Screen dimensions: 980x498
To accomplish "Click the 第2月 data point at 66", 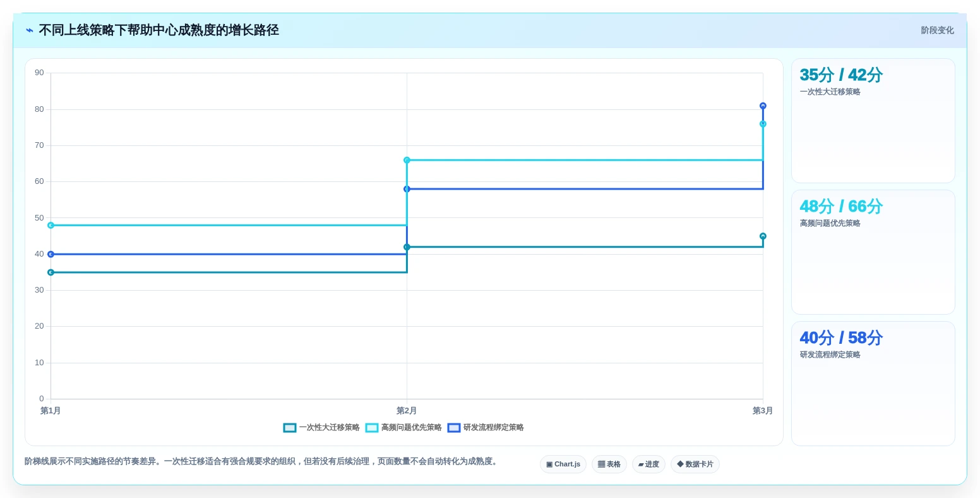I will (407, 161).
